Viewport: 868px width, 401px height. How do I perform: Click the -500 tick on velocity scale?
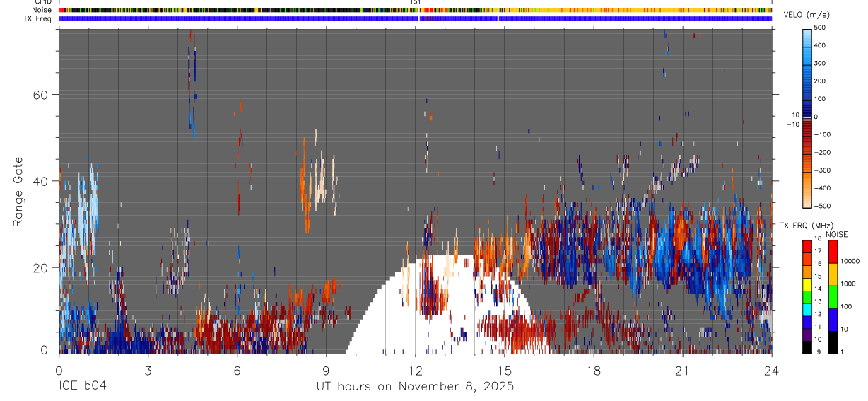pos(821,207)
